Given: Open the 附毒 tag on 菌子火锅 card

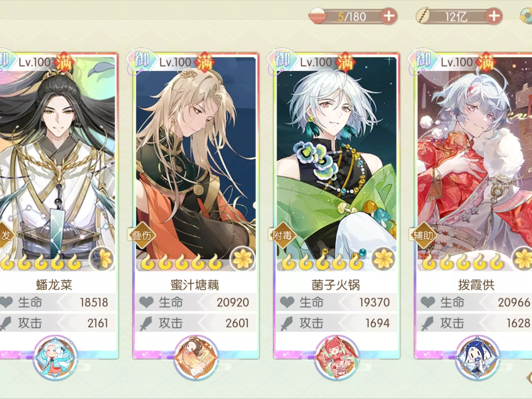Looking at the screenshot, I should click(x=282, y=235).
